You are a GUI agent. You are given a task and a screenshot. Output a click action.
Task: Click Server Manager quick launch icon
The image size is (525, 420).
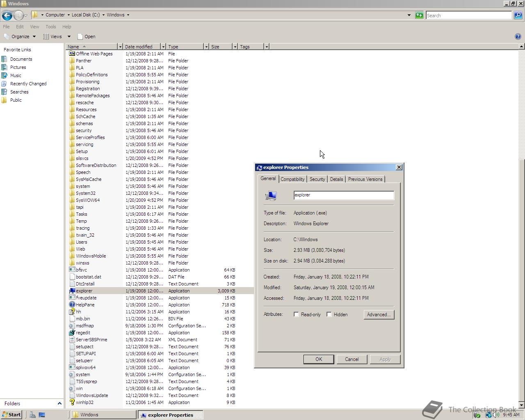32,415
